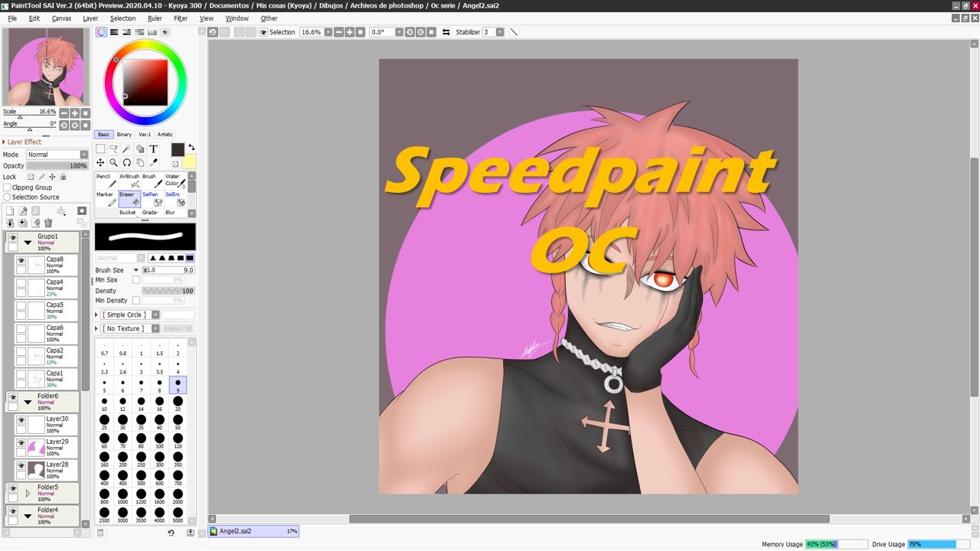The height and width of the screenshot is (551, 980).
Task: Toggle straight line drawing mode
Action: (x=514, y=32)
